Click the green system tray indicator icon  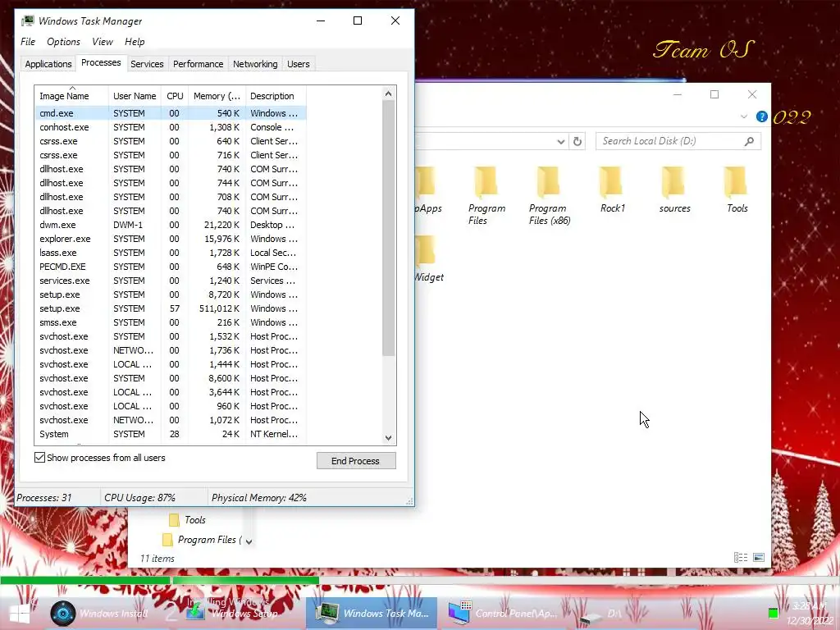[x=773, y=613]
